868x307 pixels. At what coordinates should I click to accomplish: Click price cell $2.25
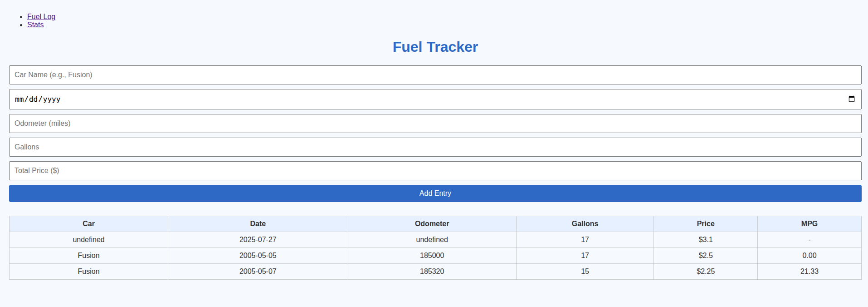click(706, 272)
